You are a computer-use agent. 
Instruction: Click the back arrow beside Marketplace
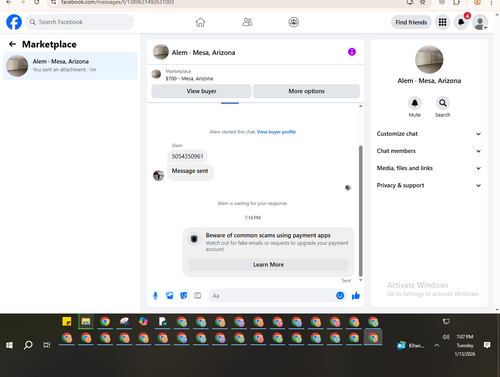12,44
